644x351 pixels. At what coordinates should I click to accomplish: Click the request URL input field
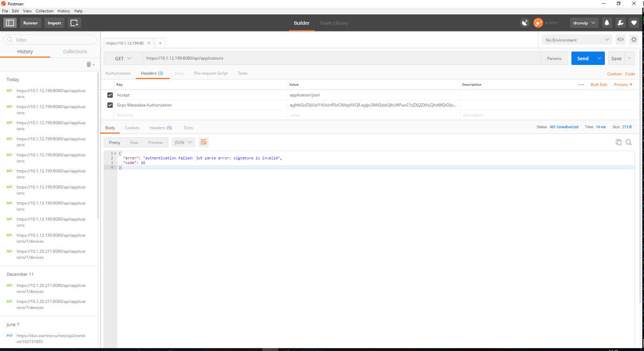280,58
